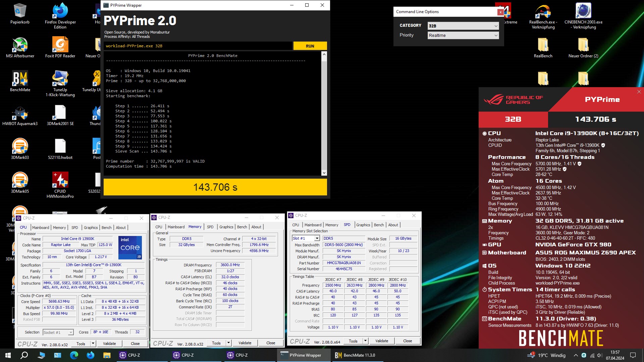Open Foxit PDF Reader desktop icon
The width and height of the screenshot is (644, 362).
60,47
